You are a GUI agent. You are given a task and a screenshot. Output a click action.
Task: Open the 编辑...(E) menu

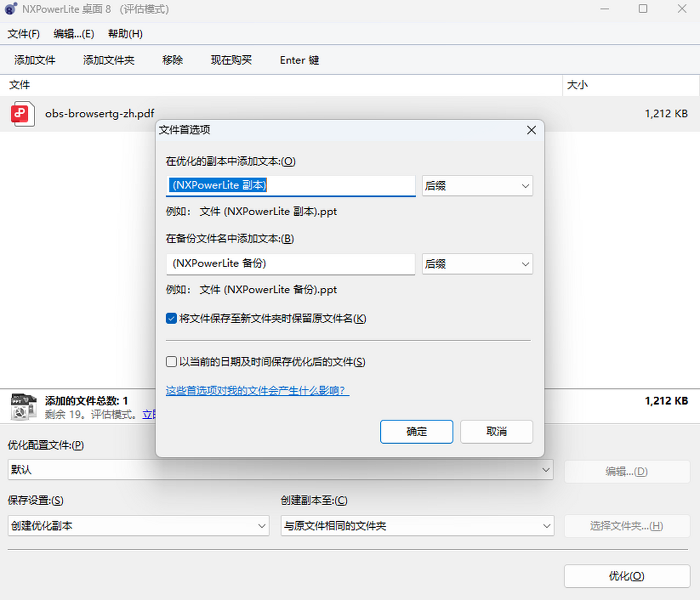pyautogui.click(x=73, y=34)
